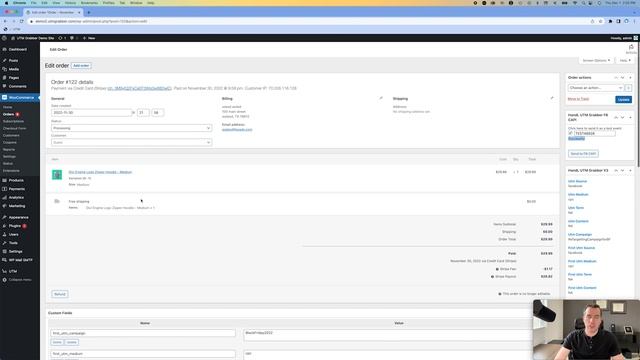Image resolution: width=640 pixels, height=360 pixels.
Task: Open Marketing in the sidebar
Action: tap(17, 206)
